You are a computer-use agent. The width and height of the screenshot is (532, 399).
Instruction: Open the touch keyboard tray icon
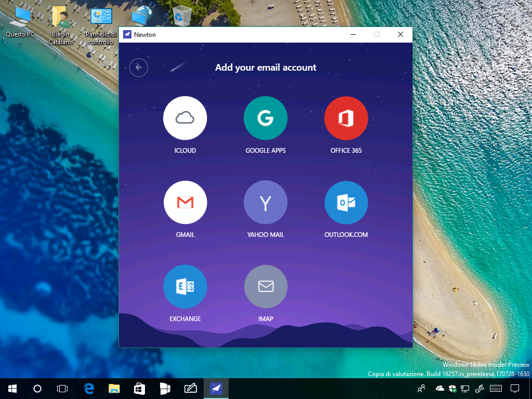click(x=496, y=389)
